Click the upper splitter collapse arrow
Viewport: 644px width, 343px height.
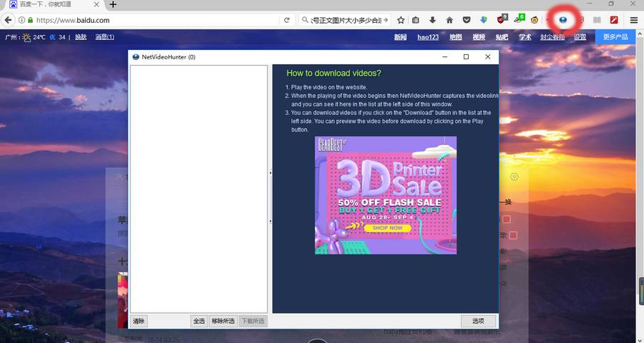tap(270, 173)
